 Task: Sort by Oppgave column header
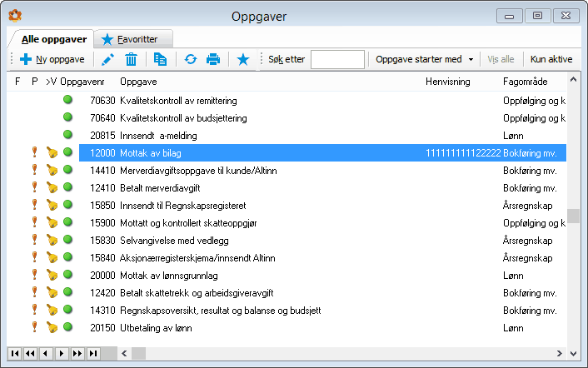click(x=138, y=82)
